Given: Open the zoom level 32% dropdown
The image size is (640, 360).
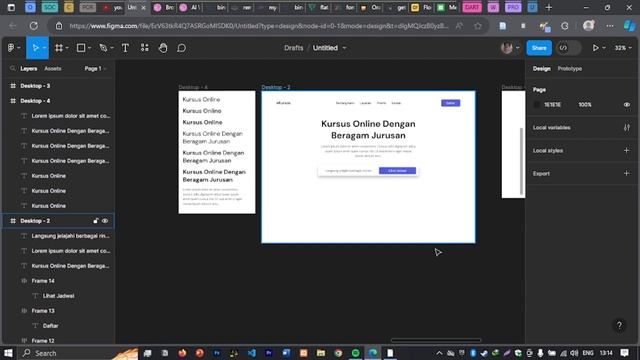Looking at the screenshot, I should [623, 48].
